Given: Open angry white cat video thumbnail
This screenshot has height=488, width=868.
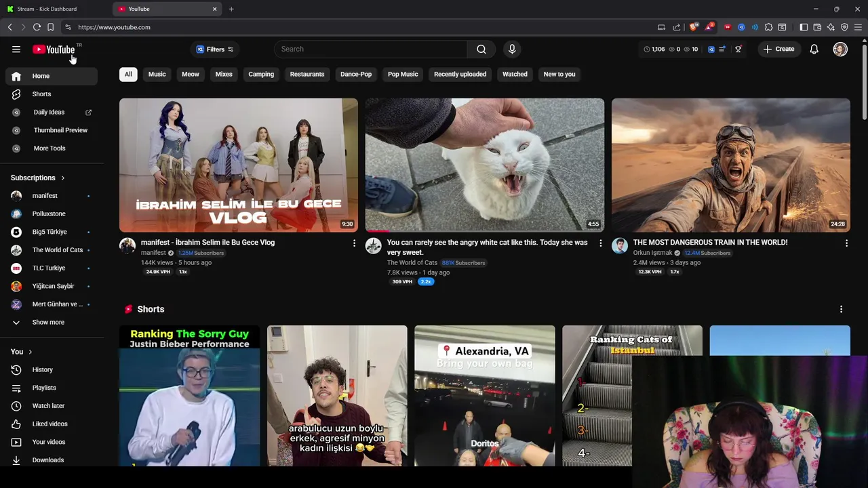Looking at the screenshot, I should [485, 165].
